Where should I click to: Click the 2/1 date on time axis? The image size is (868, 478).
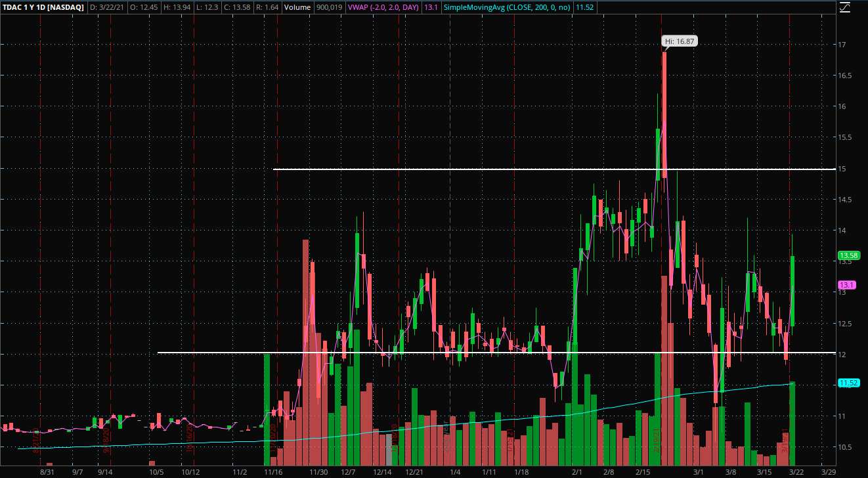578,471
